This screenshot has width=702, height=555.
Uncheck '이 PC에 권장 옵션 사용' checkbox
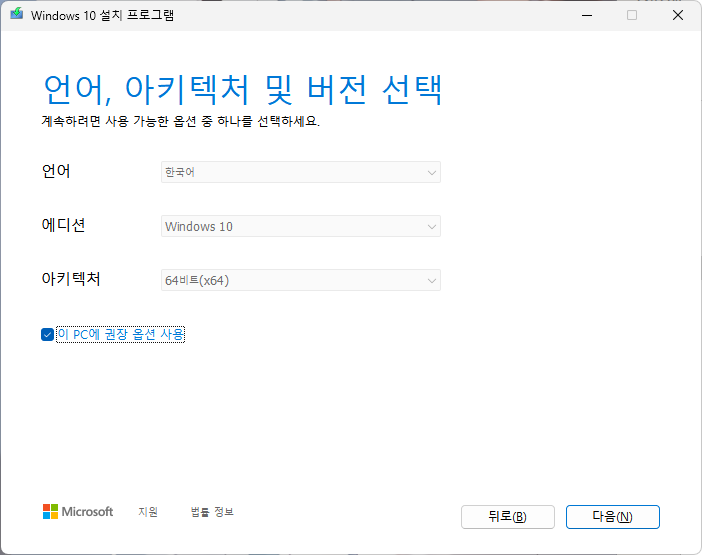pos(47,334)
